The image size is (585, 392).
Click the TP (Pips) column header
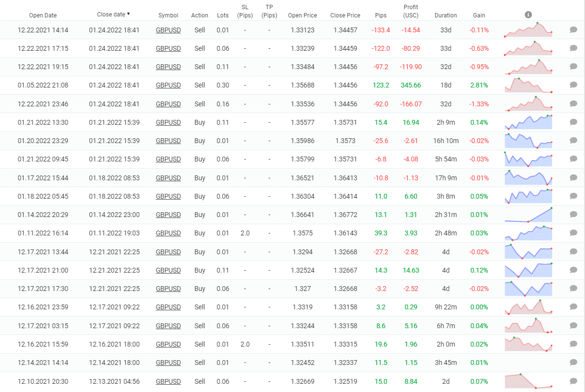pos(269,12)
